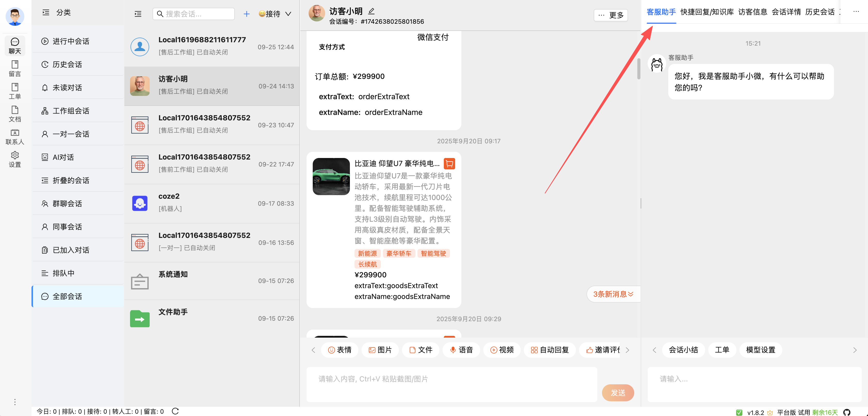Toggle conversation list collapse icon beside search
The width and height of the screenshot is (868, 416).
[138, 14]
